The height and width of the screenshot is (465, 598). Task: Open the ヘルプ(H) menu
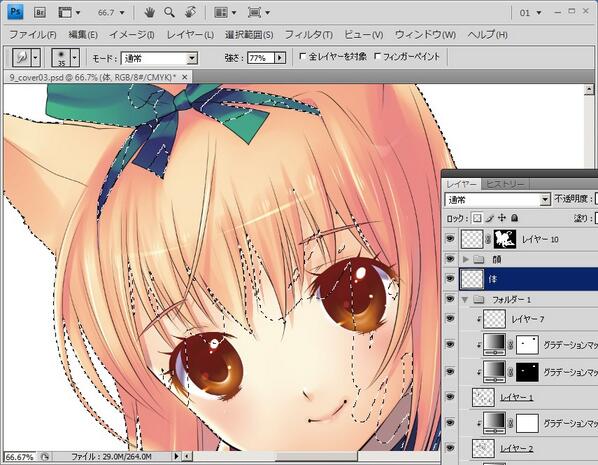tap(487, 35)
